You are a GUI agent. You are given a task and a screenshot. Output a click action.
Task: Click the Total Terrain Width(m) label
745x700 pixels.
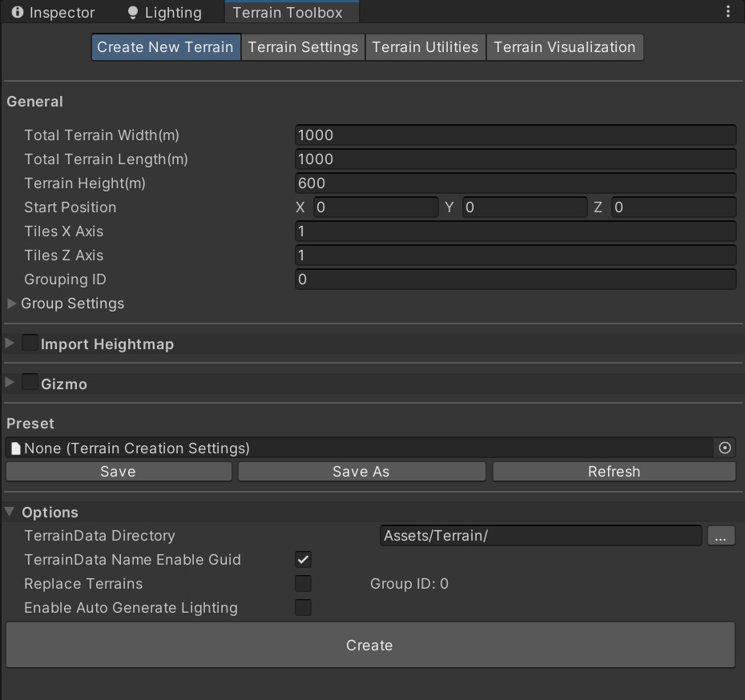[x=102, y=135]
